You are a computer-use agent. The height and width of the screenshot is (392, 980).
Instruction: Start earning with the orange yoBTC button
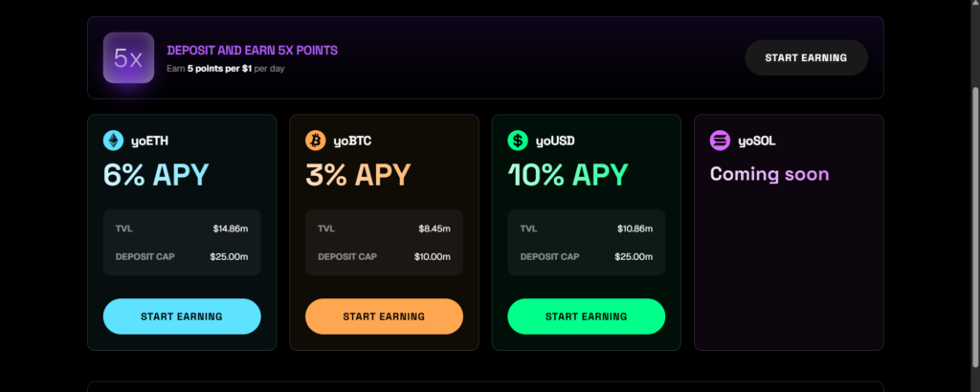click(384, 316)
